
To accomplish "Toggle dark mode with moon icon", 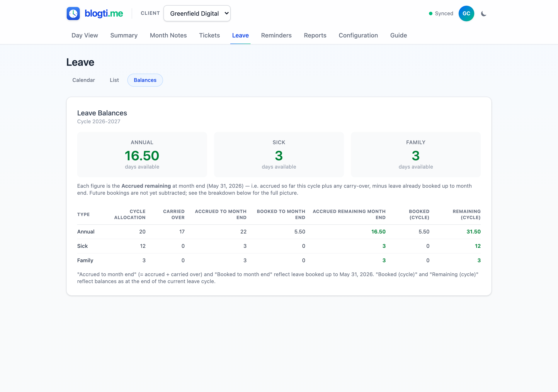I will point(484,14).
